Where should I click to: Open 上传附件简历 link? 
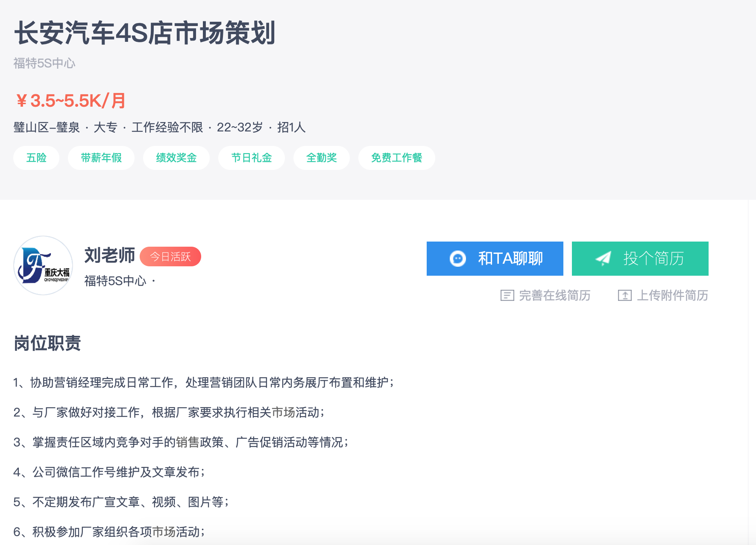(663, 295)
